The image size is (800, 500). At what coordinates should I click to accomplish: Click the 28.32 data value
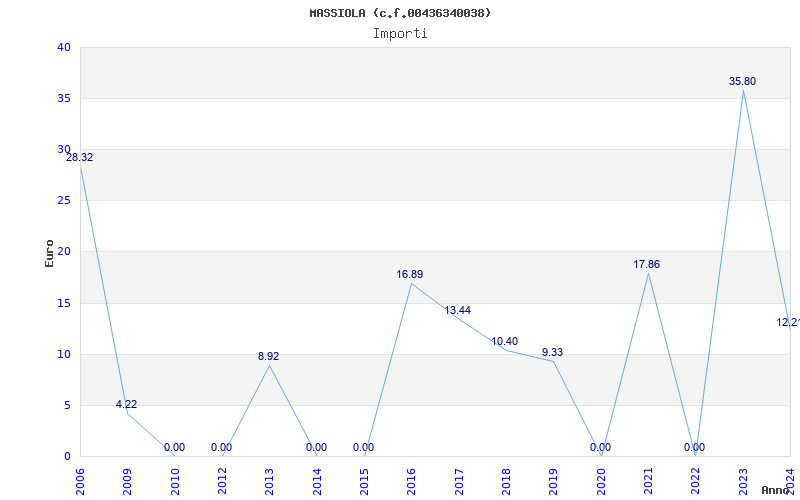(x=80, y=158)
